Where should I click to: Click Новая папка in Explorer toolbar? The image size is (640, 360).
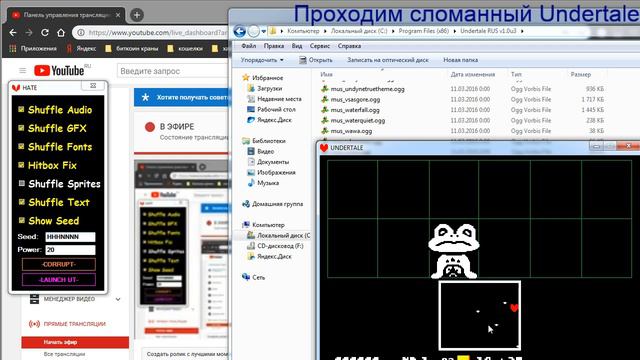coord(460,60)
